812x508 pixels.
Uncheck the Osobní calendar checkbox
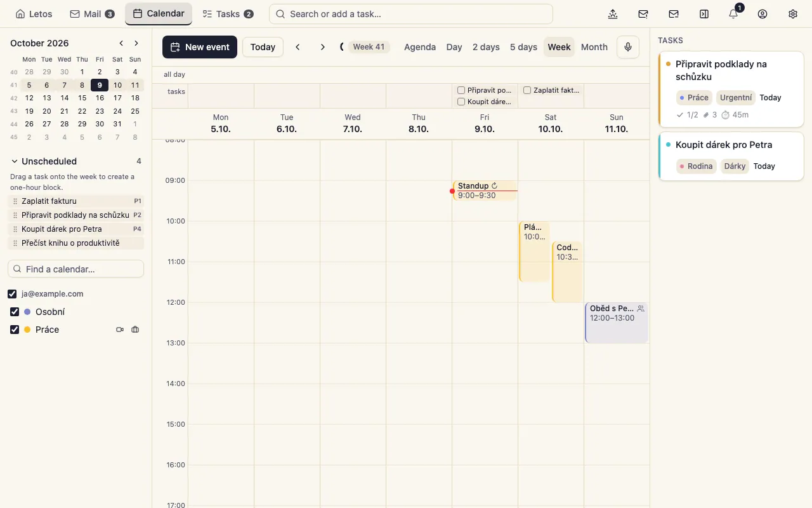[x=15, y=312]
